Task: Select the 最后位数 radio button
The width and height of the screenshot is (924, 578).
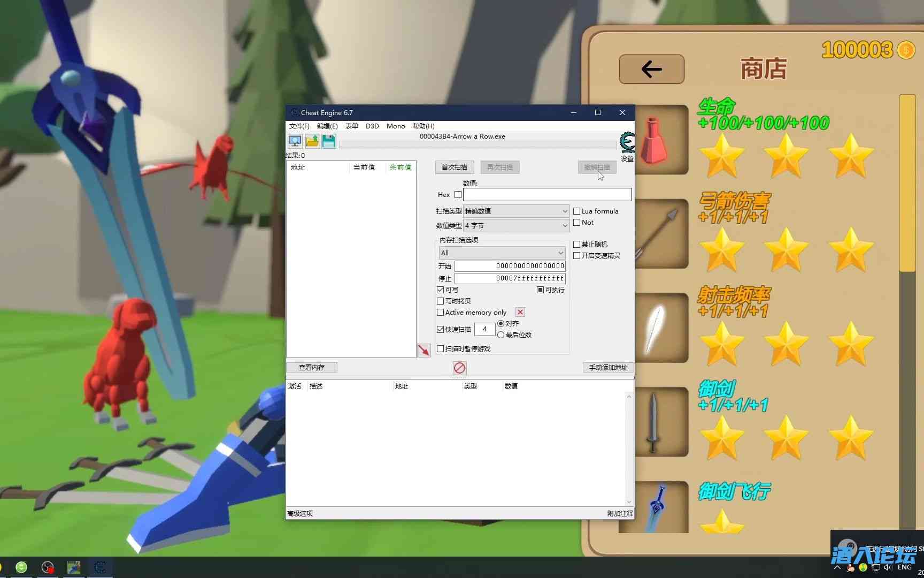Action: tap(501, 335)
